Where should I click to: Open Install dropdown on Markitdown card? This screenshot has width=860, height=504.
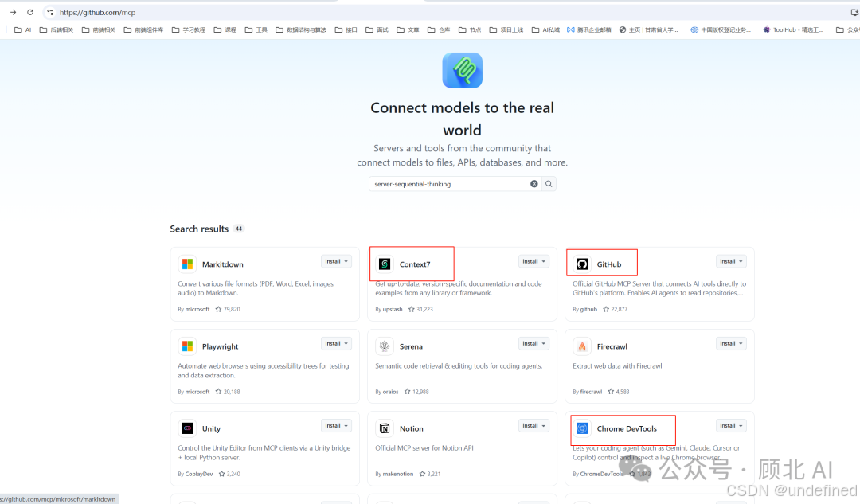[x=336, y=262]
